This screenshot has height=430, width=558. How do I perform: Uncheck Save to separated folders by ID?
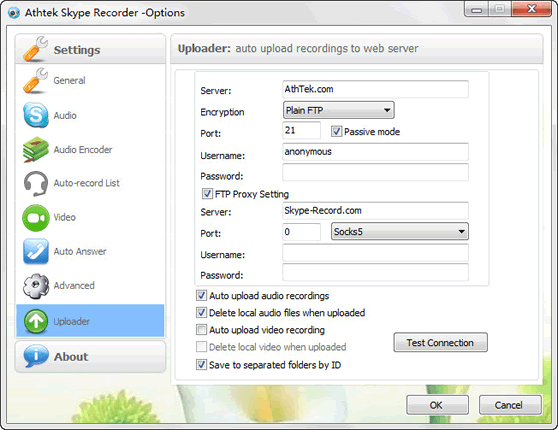(201, 365)
